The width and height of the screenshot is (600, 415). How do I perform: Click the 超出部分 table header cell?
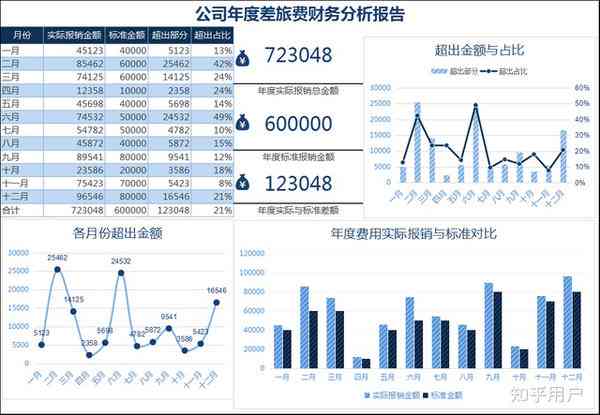(170, 35)
